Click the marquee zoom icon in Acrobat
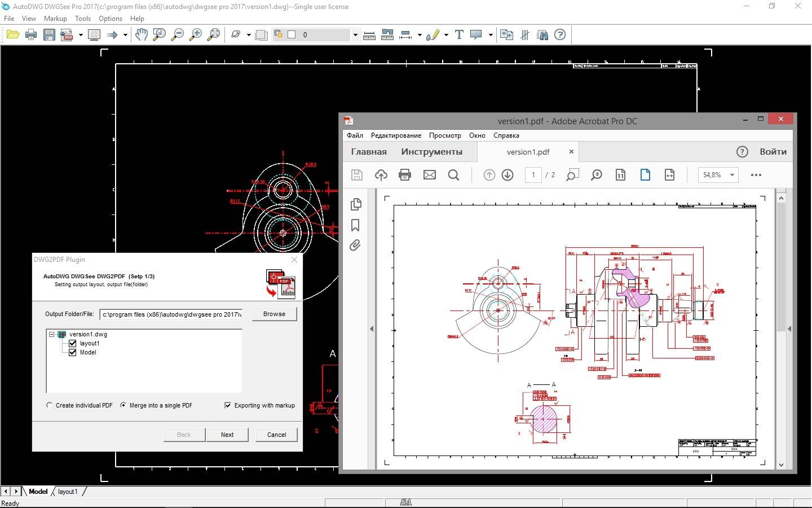The image size is (812, 508). pos(572,175)
